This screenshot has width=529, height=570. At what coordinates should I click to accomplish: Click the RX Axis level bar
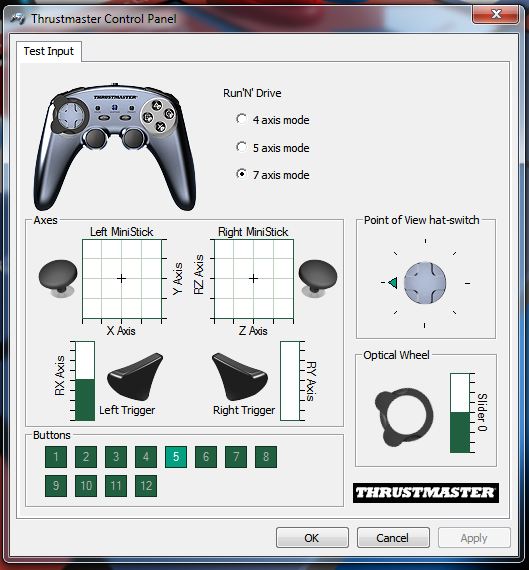(x=85, y=381)
